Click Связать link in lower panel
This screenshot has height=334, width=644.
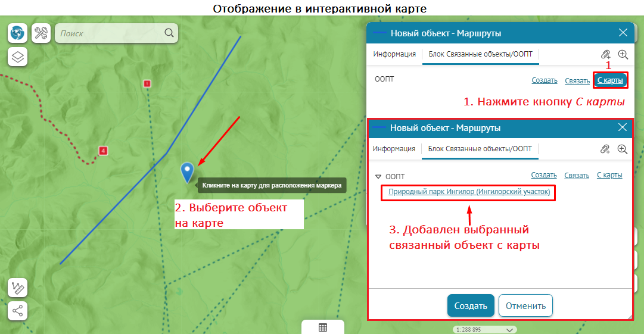coord(577,176)
